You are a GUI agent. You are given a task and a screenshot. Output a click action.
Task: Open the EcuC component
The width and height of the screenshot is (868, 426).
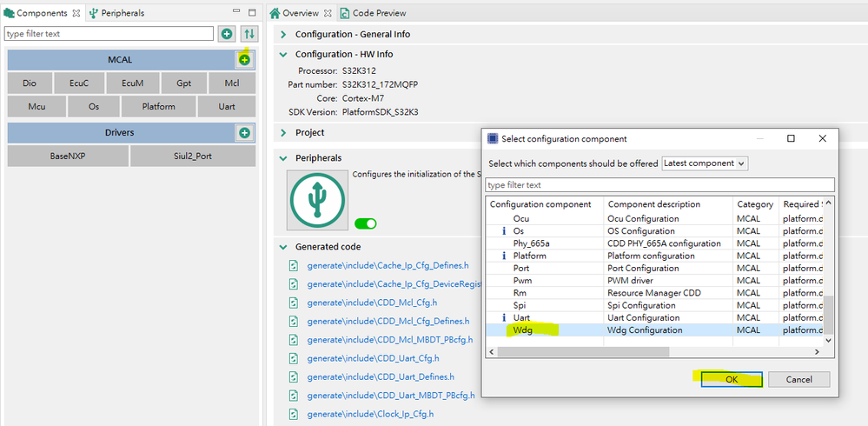point(79,83)
